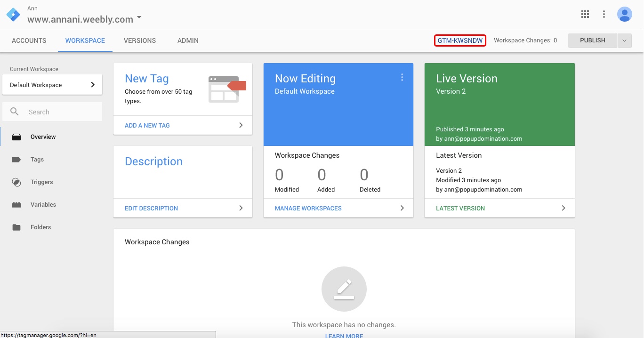Image resolution: width=644 pixels, height=338 pixels.
Task: Click the Modified count value
Action: 279,175
